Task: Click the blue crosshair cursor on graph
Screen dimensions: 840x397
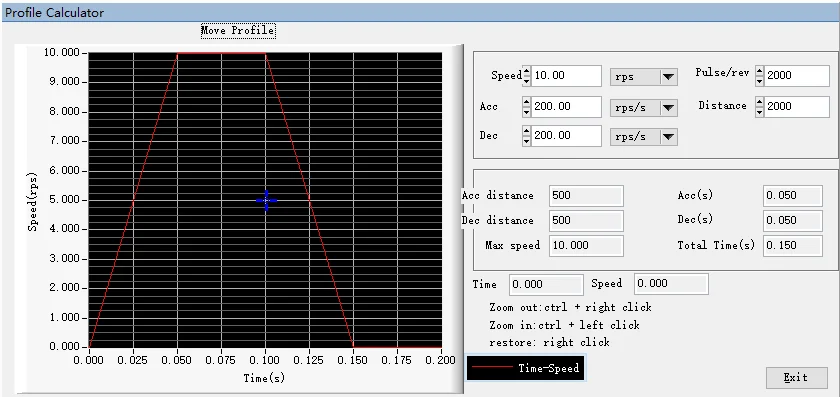Action: pos(266,200)
